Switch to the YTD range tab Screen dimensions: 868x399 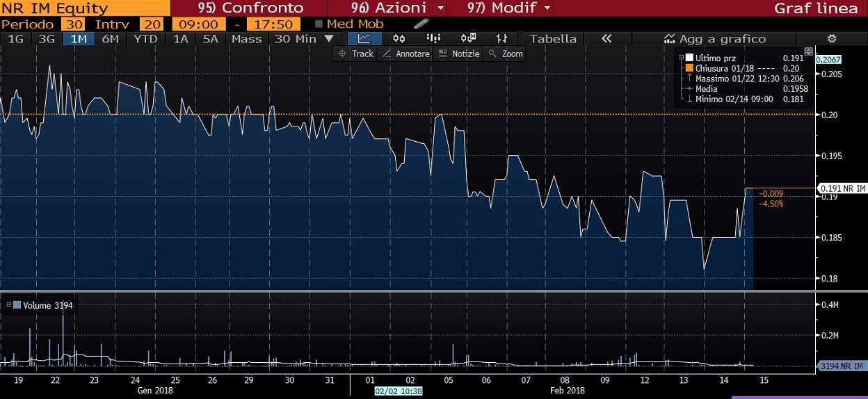coord(145,39)
